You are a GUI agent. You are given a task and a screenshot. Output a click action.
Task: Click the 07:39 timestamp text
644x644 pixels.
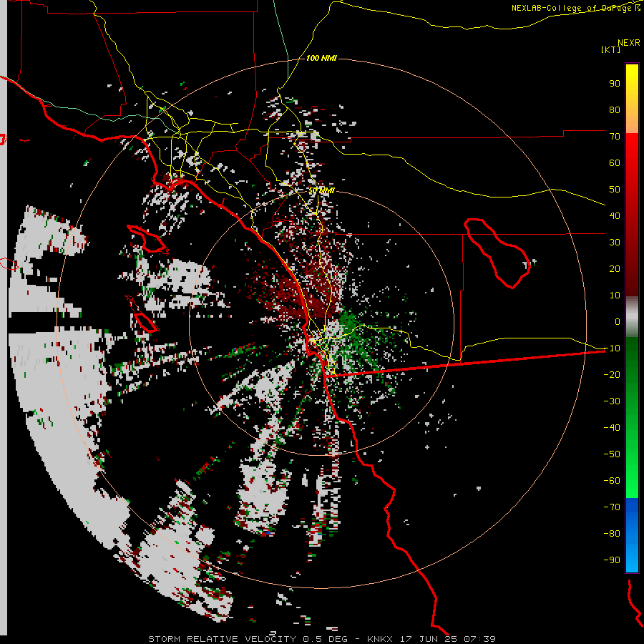pyautogui.click(x=479, y=639)
